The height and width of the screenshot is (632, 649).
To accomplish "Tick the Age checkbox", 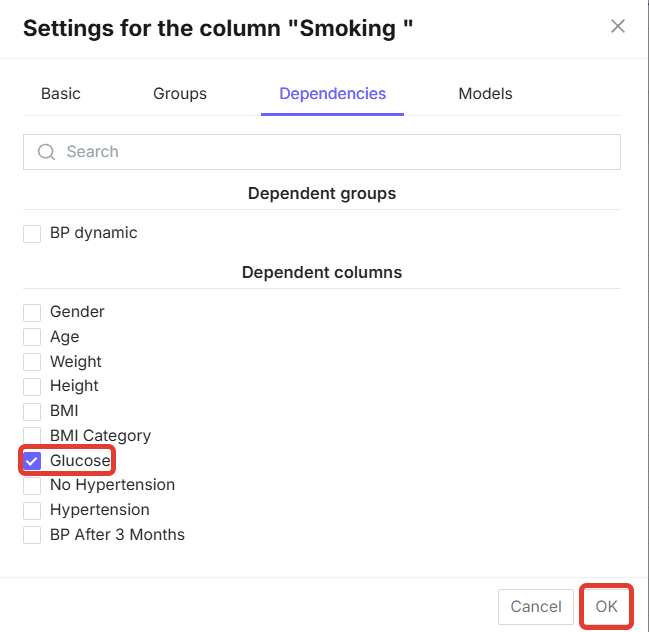I will (x=32, y=337).
